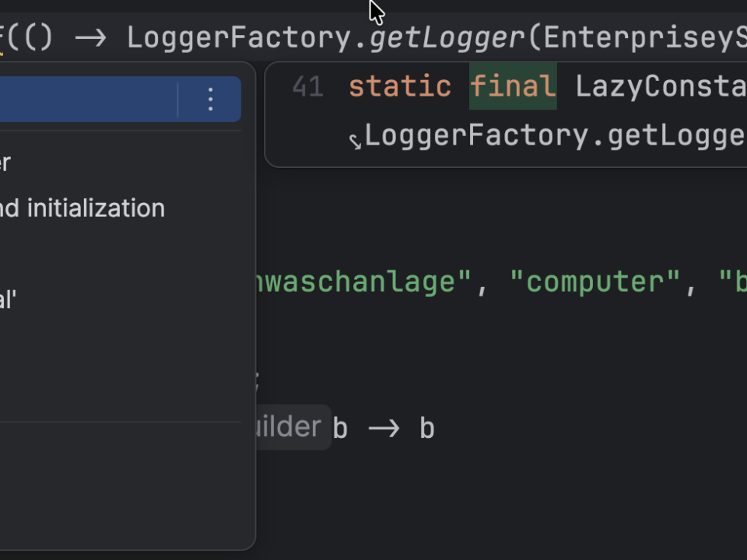This screenshot has width=747, height=560.
Task: Click the 'uilder' inlay type hint
Action: 287,426
